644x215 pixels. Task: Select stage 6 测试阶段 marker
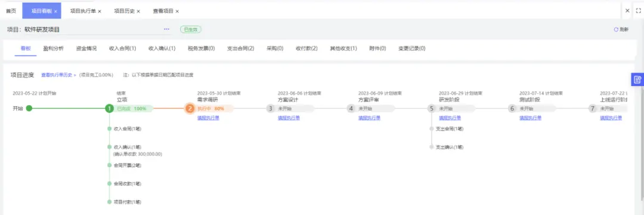[x=512, y=109]
